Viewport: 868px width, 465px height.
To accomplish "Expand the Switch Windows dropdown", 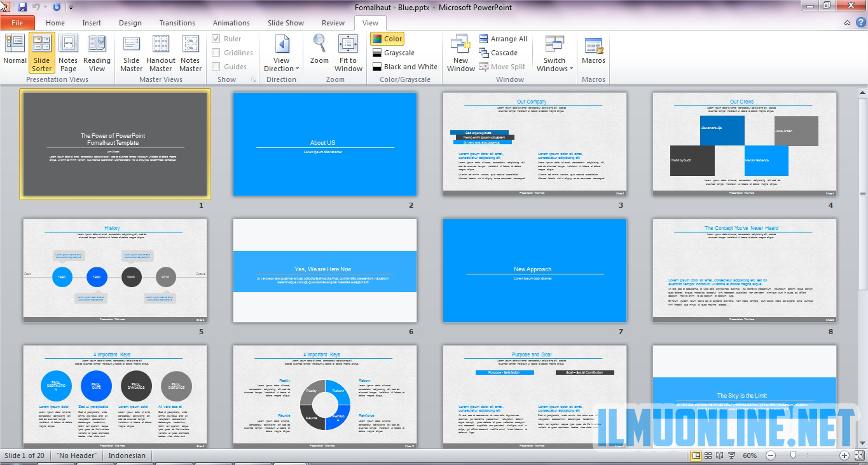I will click(555, 69).
